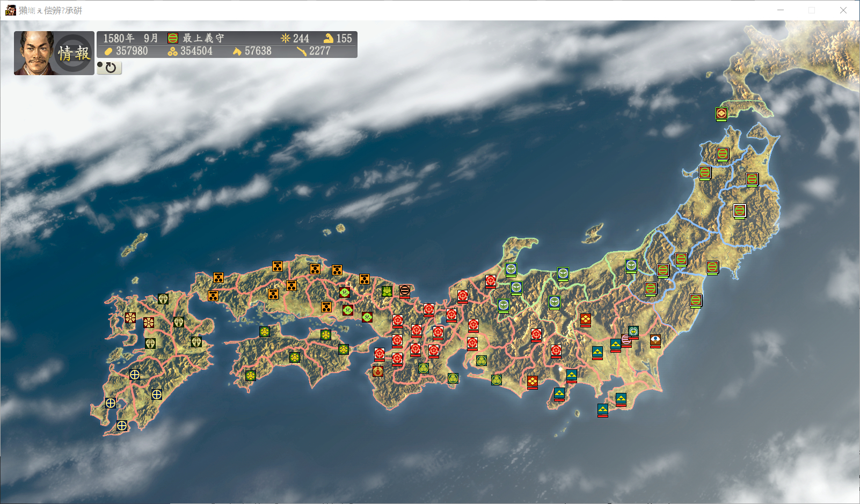Select the black ringed crest with red bar

(405, 291)
